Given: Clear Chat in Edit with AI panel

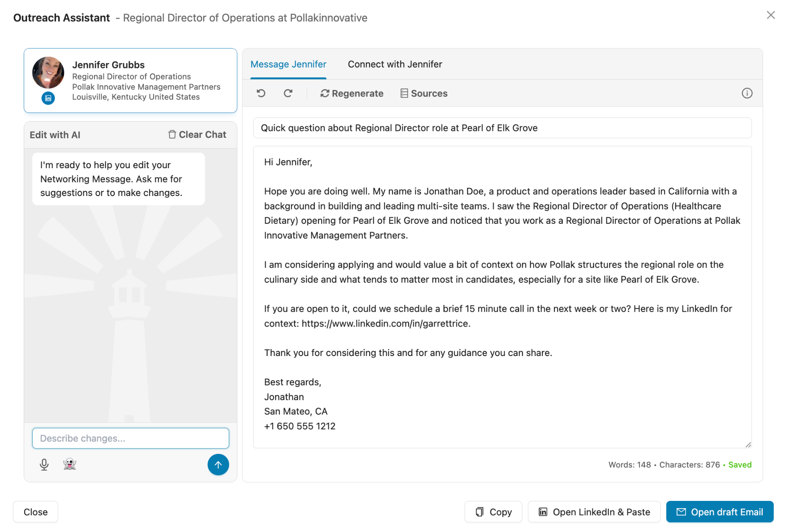Looking at the screenshot, I should (197, 135).
